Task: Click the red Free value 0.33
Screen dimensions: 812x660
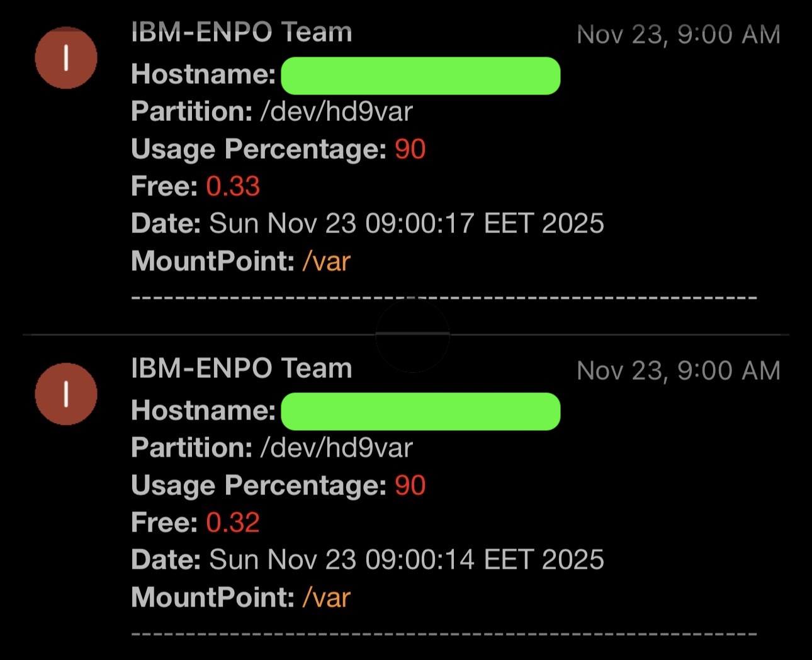Action: point(233,186)
